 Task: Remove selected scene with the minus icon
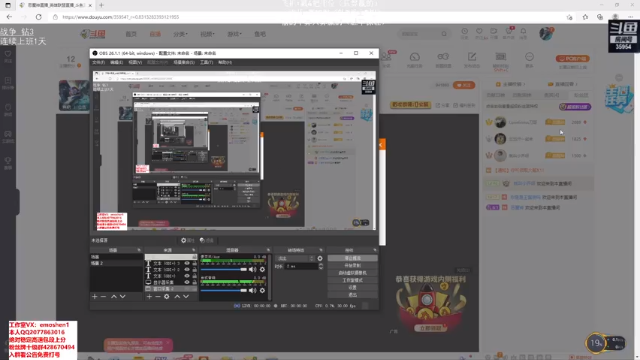(104, 296)
